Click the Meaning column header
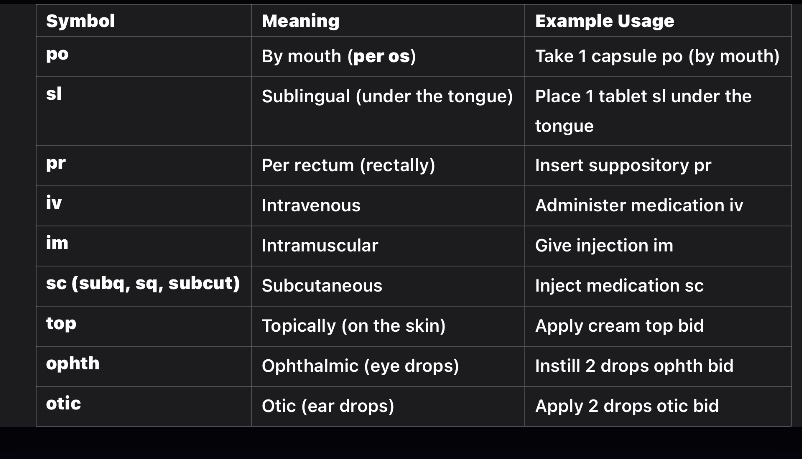 300,20
